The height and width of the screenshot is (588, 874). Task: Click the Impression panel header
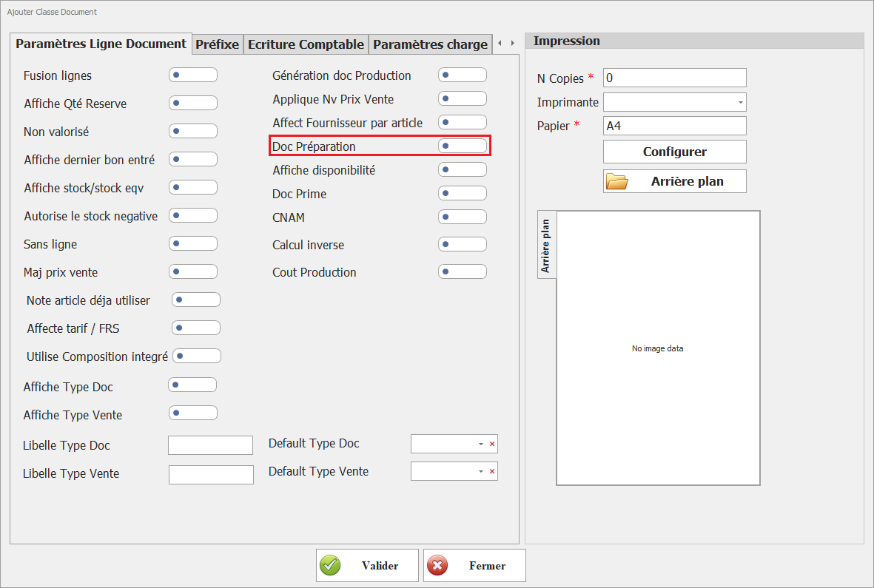tap(694, 41)
